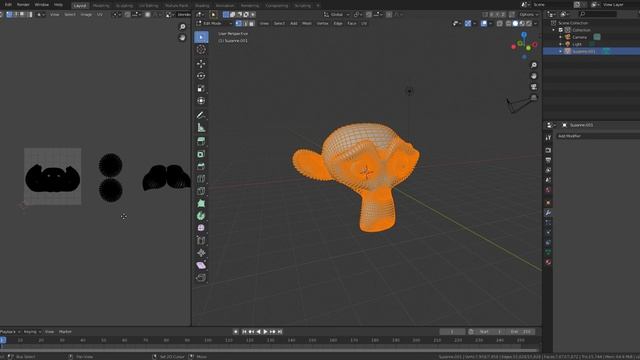The height and width of the screenshot is (360, 640).
Task: Select the Rip Region tool
Action: pos(201,278)
